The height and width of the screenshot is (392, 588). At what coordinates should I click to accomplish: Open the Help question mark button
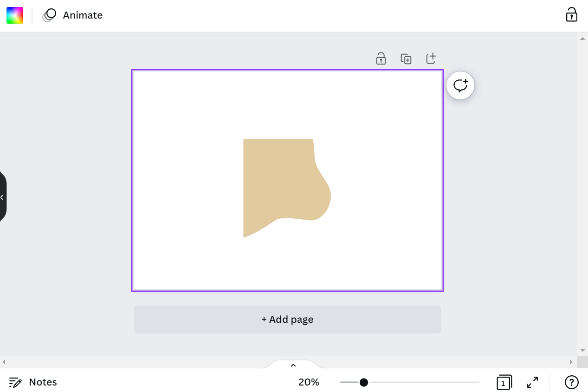coord(571,382)
